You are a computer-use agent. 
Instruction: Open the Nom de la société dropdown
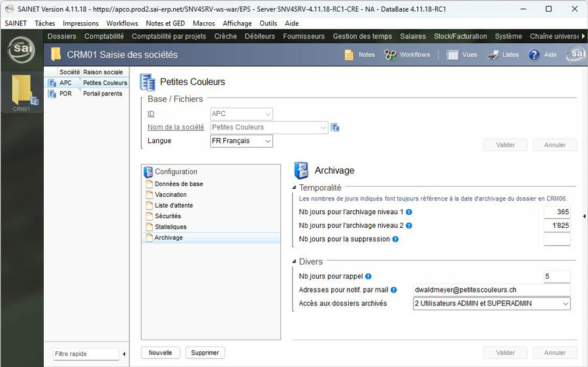[x=323, y=127]
